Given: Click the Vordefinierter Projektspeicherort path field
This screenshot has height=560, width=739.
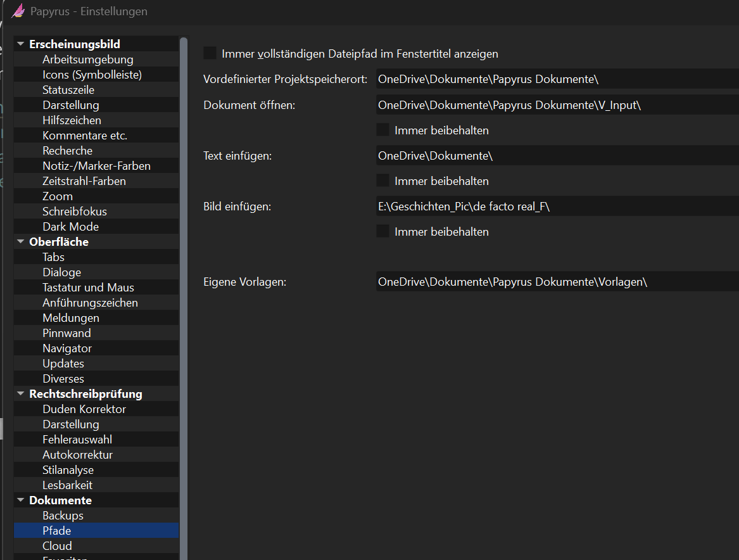Looking at the screenshot, I should pos(557,79).
